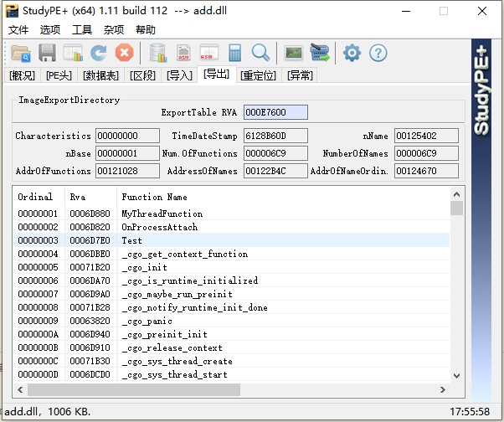Open the magnifier search tool
This screenshot has width=504, height=422.
click(x=260, y=53)
